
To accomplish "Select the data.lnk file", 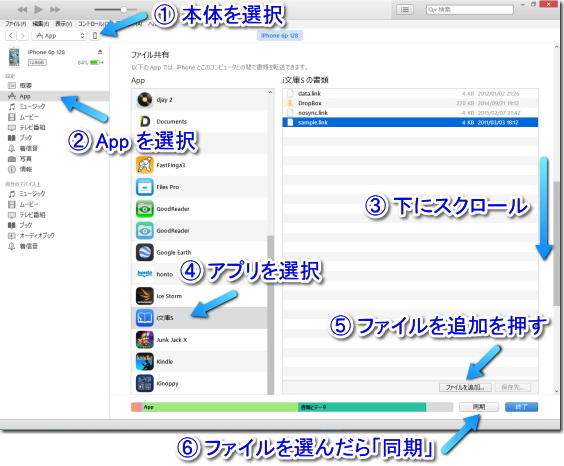I will point(410,93).
